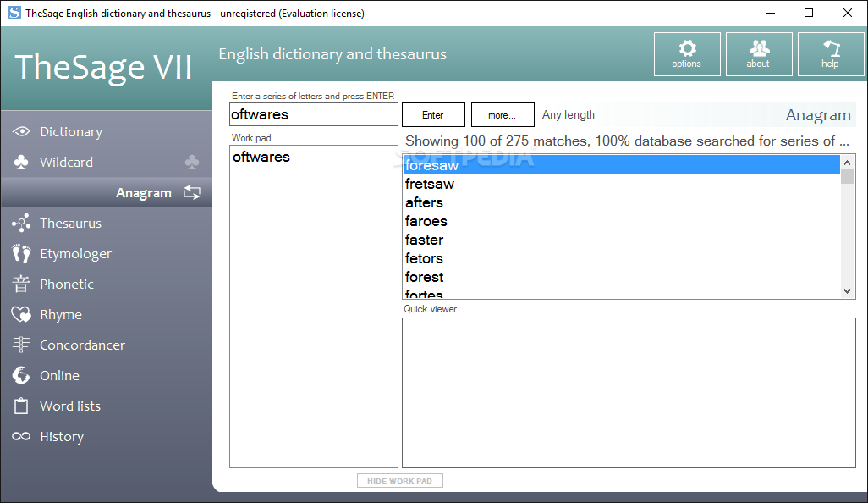The width and height of the screenshot is (868, 503).
Task: Click the results list scrollbar thumb
Action: click(x=847, y=177)
